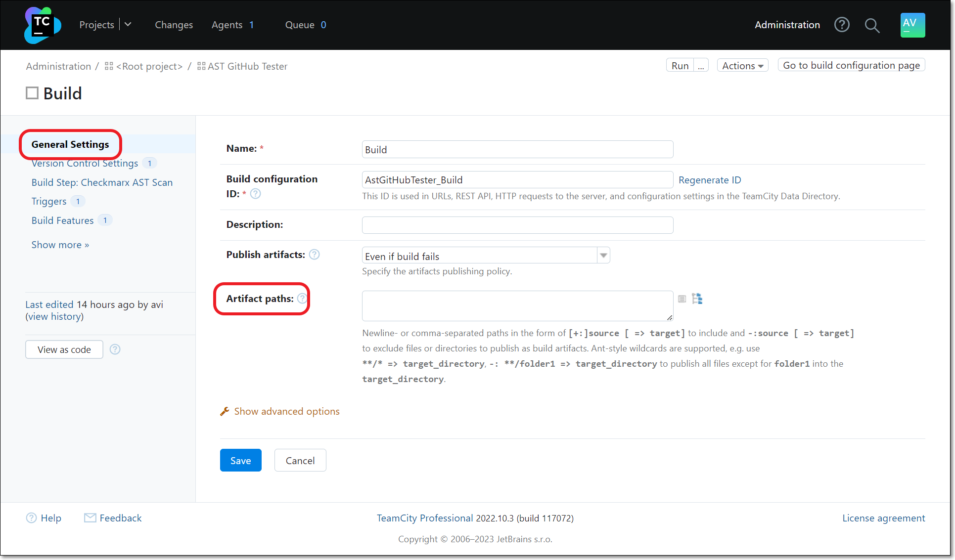Click the Save button
Viewport: 955px width, 560px height.
pos(241,460)
